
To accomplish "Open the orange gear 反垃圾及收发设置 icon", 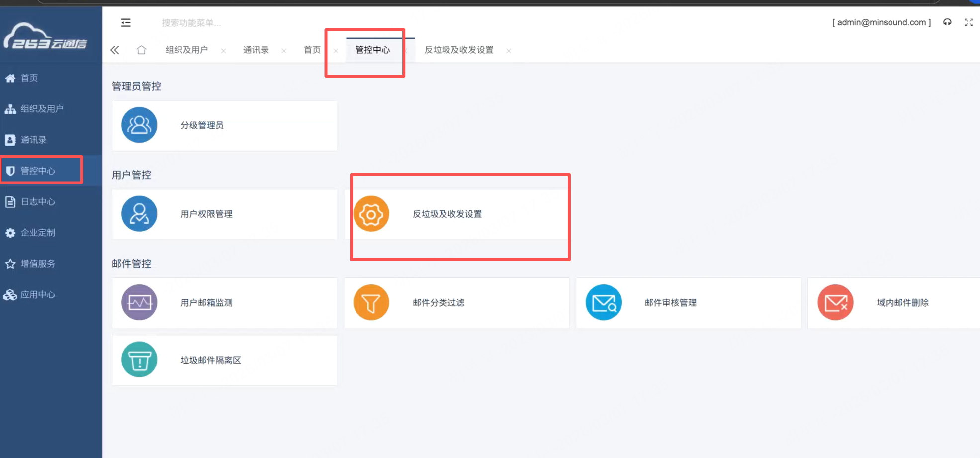I will tap(371, 214).
